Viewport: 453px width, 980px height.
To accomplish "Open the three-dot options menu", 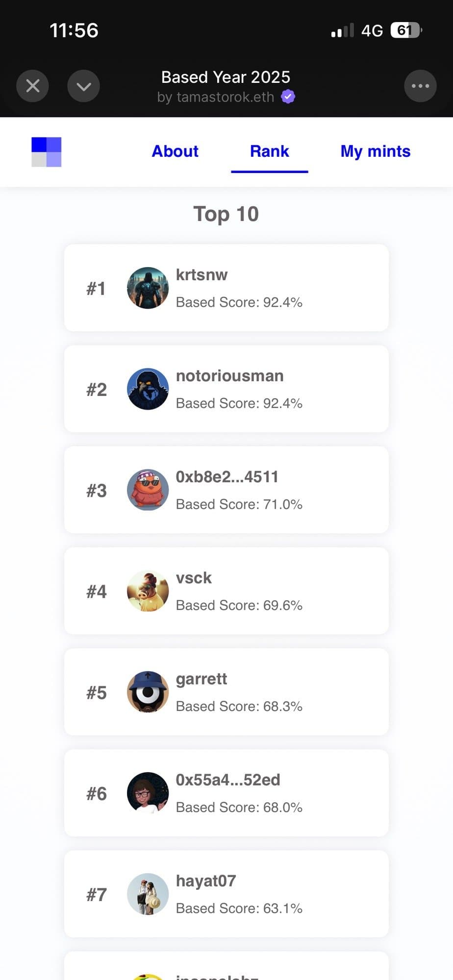I will (x=420, y=86).
